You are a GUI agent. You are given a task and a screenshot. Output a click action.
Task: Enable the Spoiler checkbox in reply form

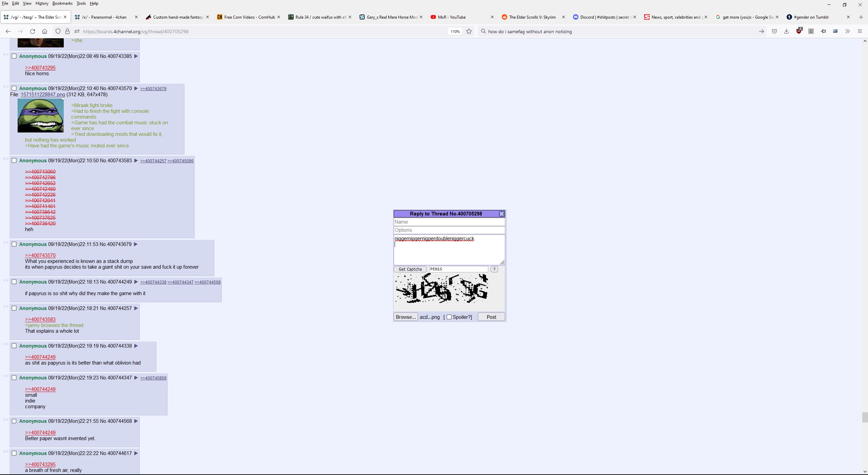[449, 317]
